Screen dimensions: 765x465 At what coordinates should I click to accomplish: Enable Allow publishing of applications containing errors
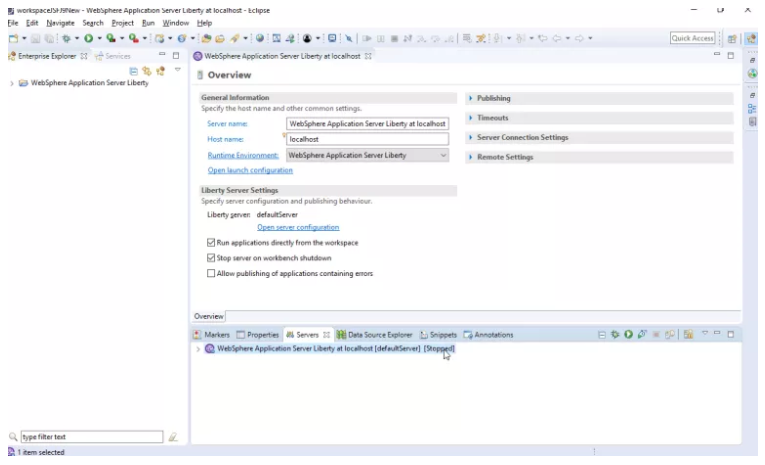tap(211, 273)
